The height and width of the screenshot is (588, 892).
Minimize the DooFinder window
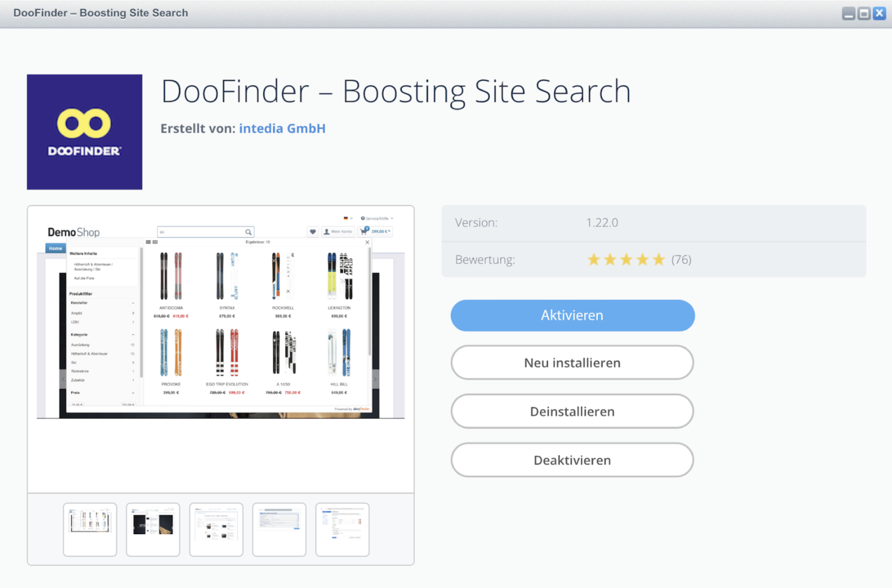[x=848, y=13]
